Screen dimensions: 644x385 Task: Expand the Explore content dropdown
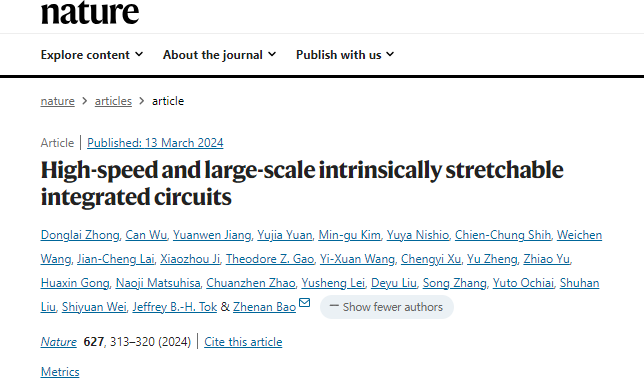point(92,55)
